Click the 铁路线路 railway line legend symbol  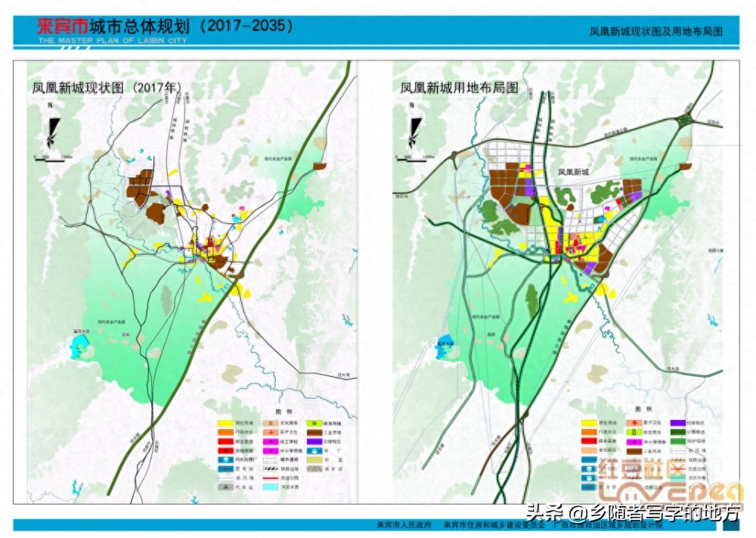(271, 469)
